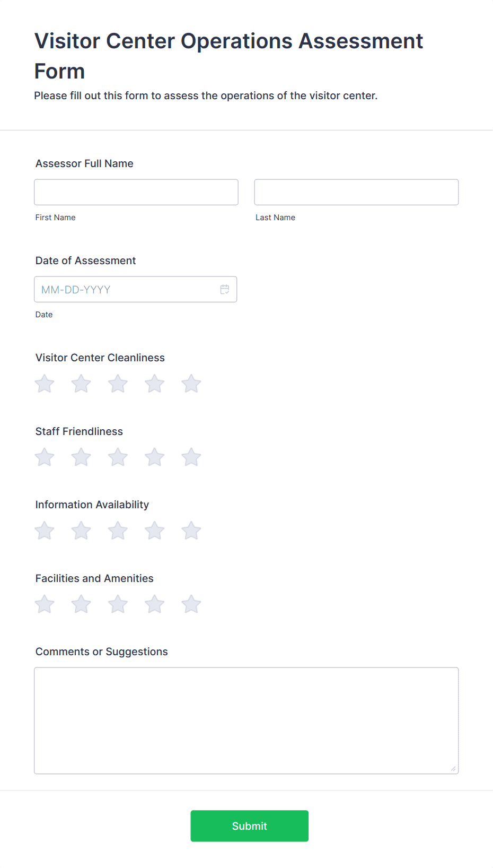Rate Staff Friendliness three stars
This screenshot has height=868, width=493.
coord(118,457)
